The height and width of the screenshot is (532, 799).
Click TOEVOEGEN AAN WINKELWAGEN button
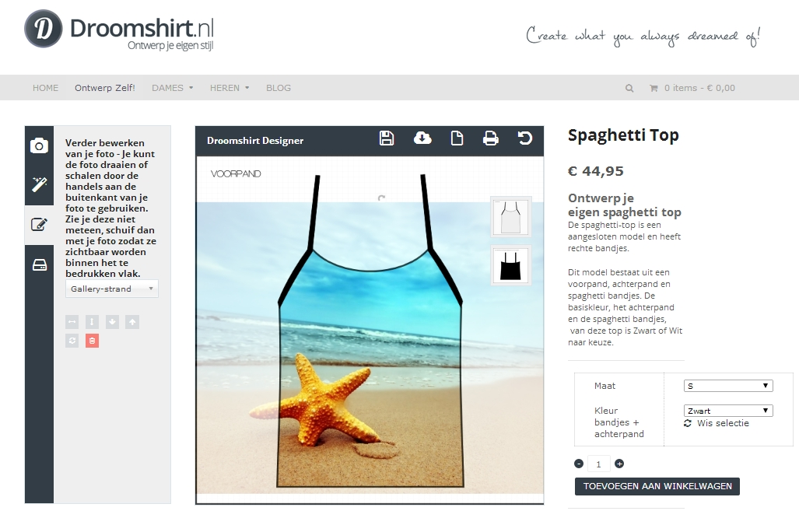(657, 486)
